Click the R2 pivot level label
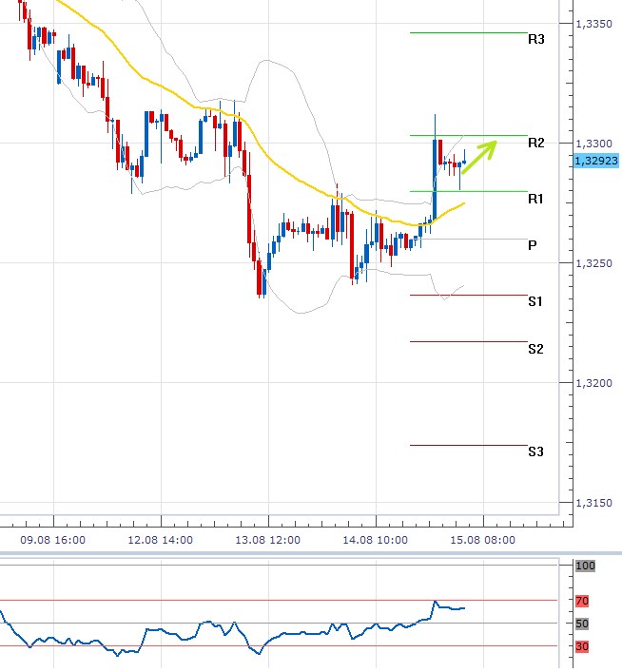This screenshot has height=672, width=622. coord(535,143)
